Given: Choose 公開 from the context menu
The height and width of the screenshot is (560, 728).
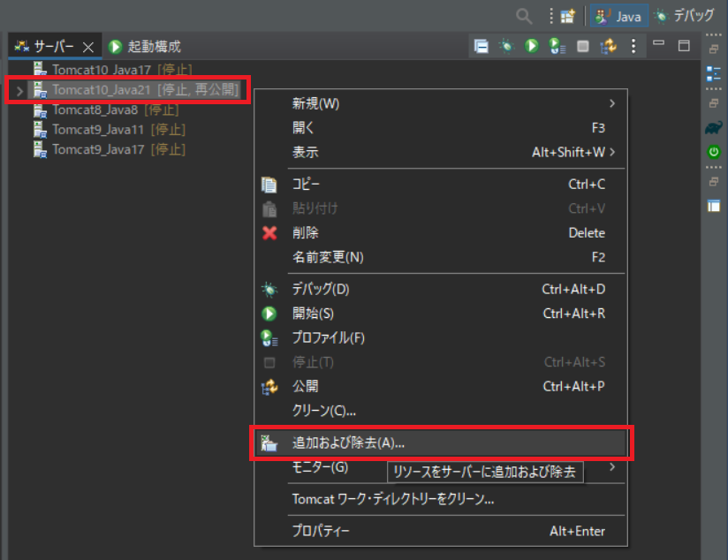Looking at the screenshot, I should pyautogui.click(x=441, y=386).
